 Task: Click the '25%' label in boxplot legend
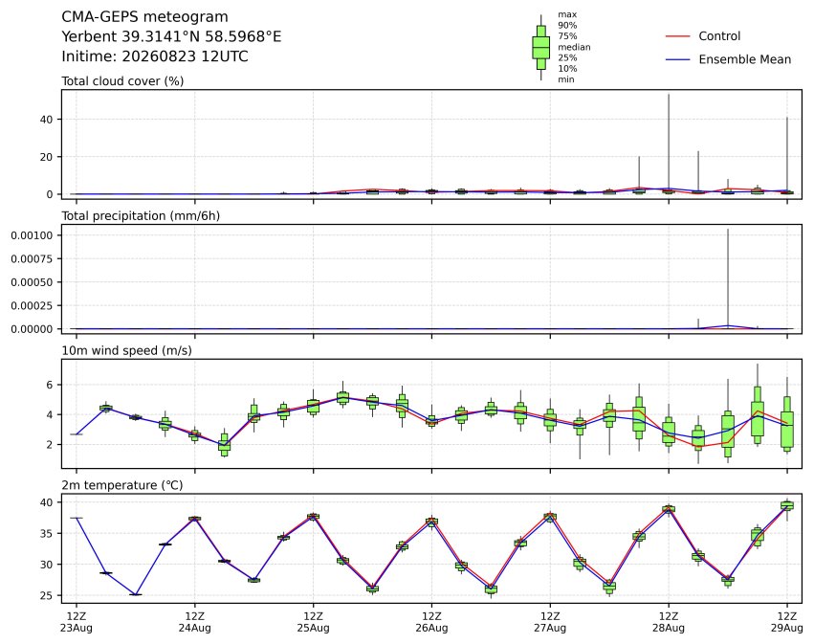567,57
